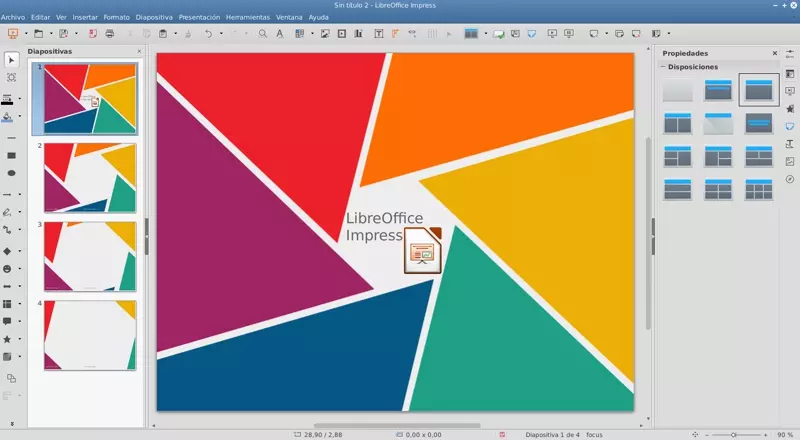This screenshot has width=800, height=440.
Task: Click the Insert Audio or Video icon
Action: 342,34
